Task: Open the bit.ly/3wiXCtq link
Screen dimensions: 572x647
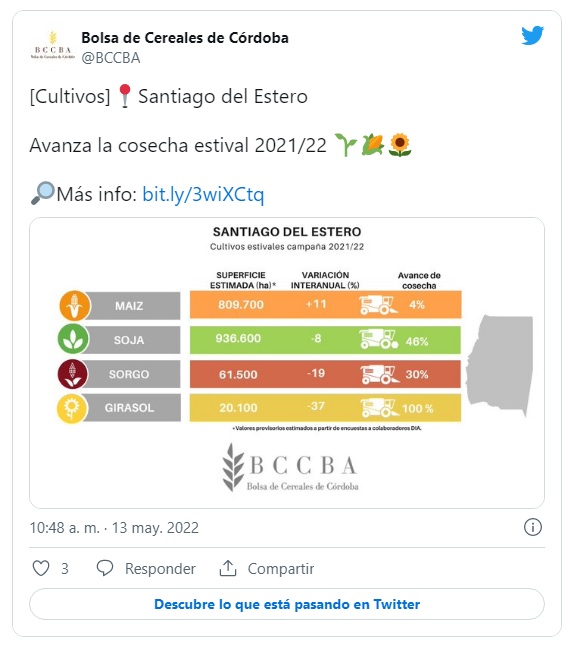Action: [203, 194]
